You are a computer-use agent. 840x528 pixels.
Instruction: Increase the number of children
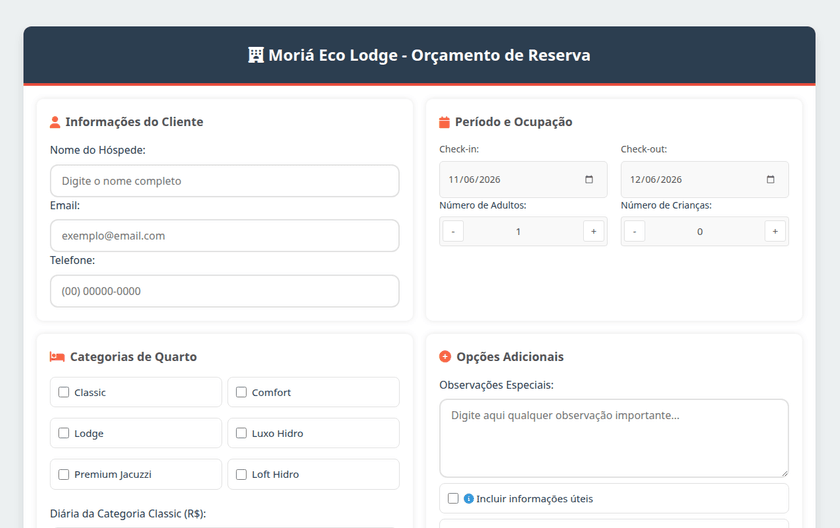pyautogui.click(x=775, y=231)
